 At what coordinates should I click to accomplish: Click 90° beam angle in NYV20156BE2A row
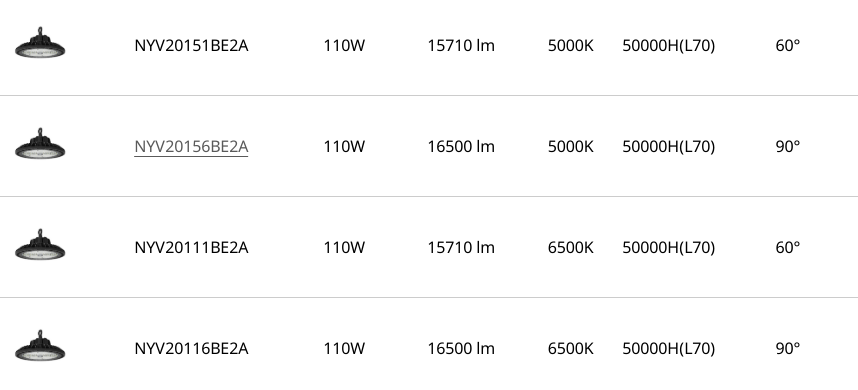point(787,147)
